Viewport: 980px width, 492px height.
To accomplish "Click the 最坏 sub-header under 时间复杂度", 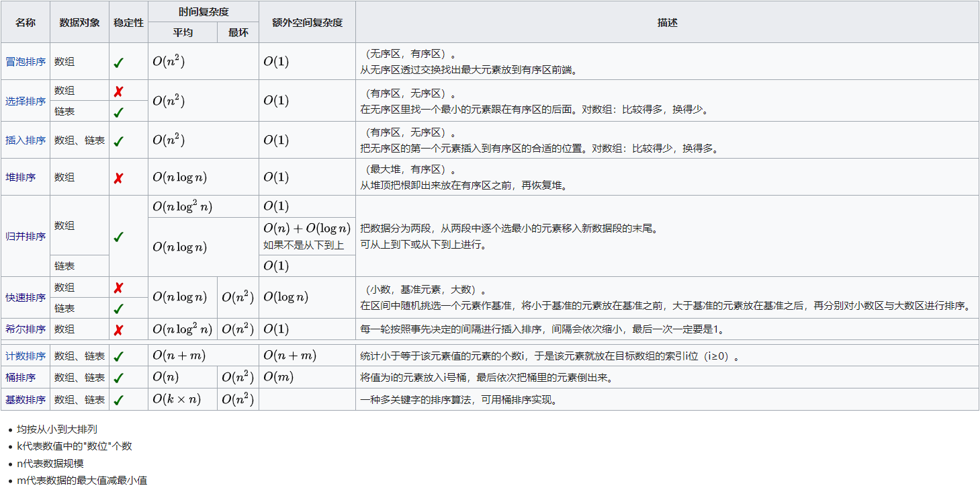I will pyautogui.click(x=238, y=32).
